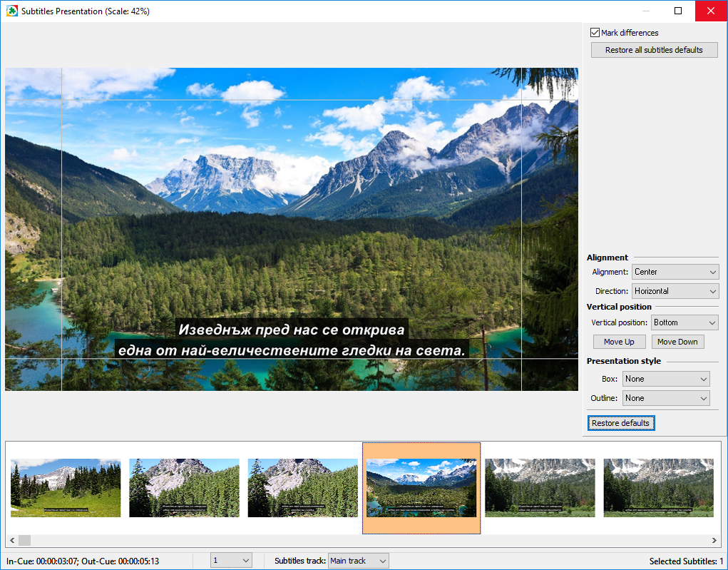Image resolution: width=728 pixels, height=570 pixels.
Task: Open the Vertical position dropdown
Action: click(685, 322)
